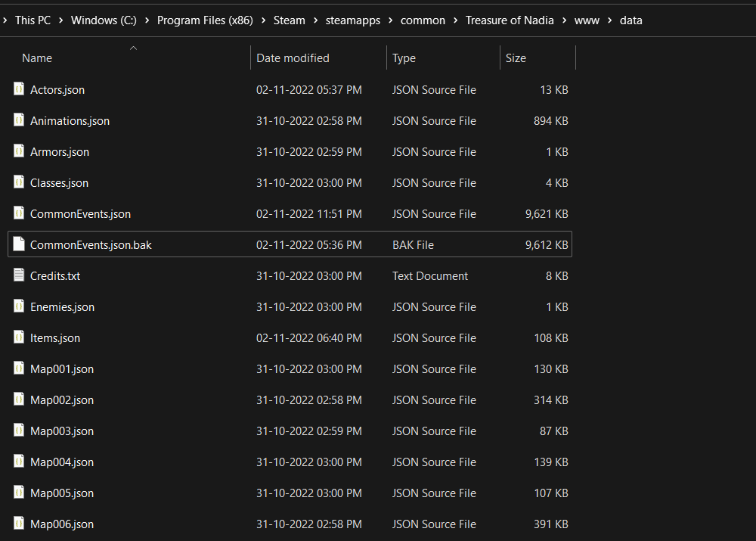Navigate to This PC breadcrumb
This screenshot has height=541, width=756.
[33, 20]
